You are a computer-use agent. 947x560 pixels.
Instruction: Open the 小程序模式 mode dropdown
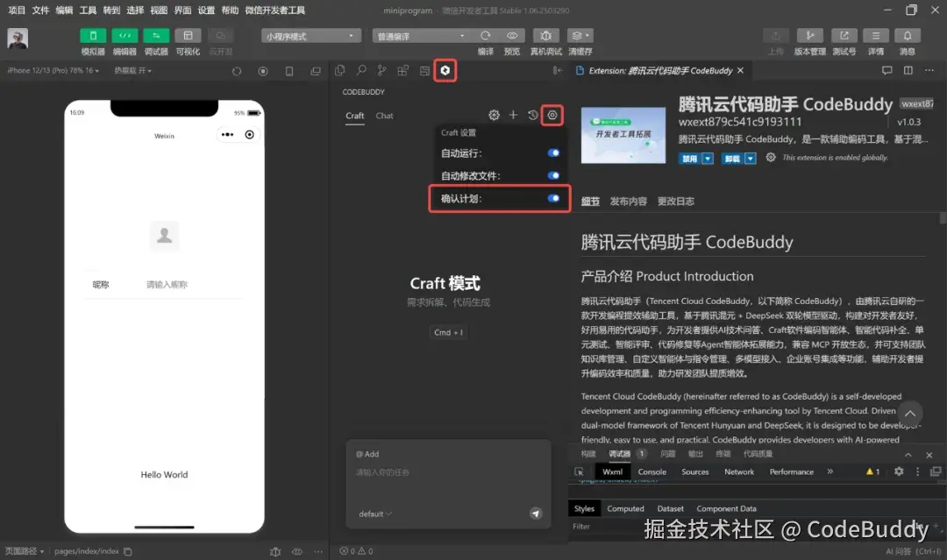[x=310, y=35]
